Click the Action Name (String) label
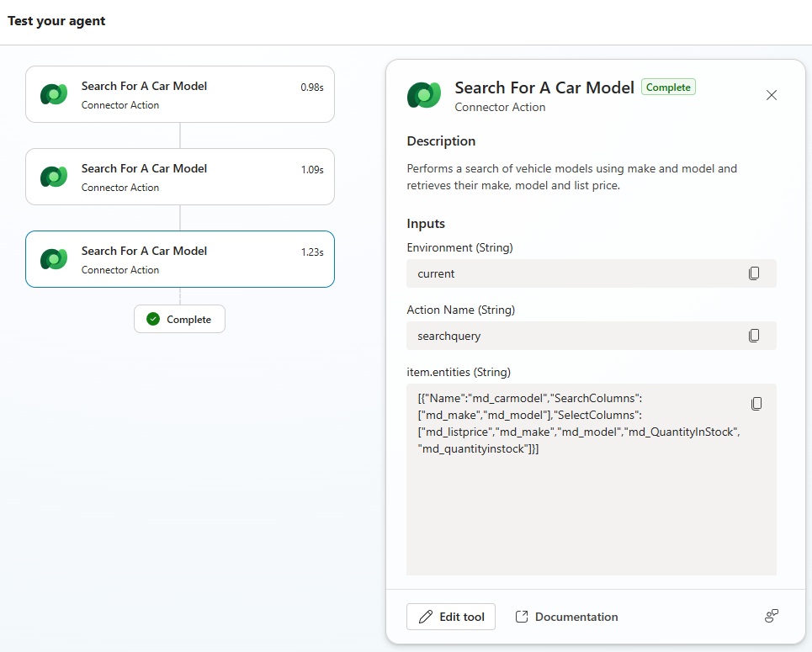The height and width of the screenshot is (652, 812). pos(461,310)
